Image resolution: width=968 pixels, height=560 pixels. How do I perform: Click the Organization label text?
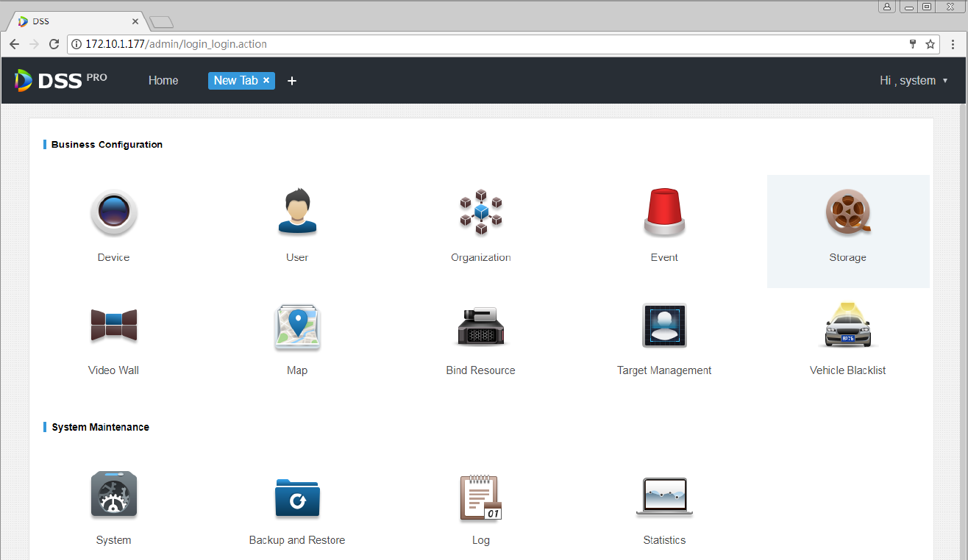481,257
